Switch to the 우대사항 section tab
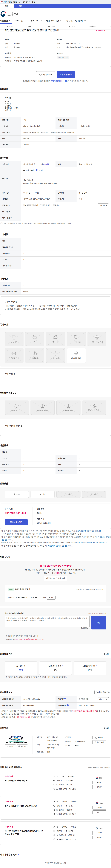 pos(52,26)
